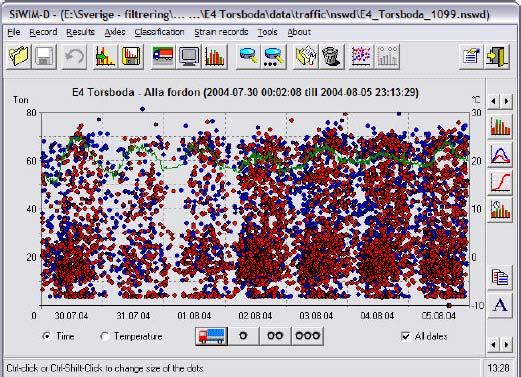Open the Axles menu
521x377 pixels.
click(x=115, y=32)
